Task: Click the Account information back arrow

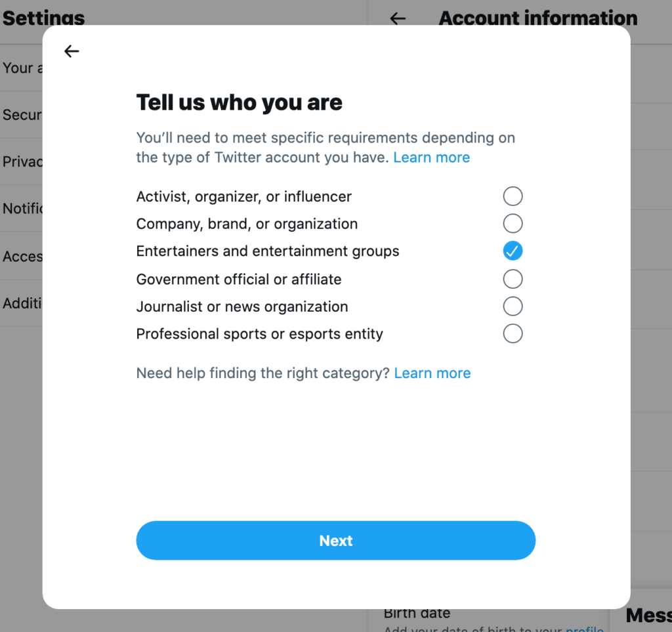Action: (x=398, y=18)
